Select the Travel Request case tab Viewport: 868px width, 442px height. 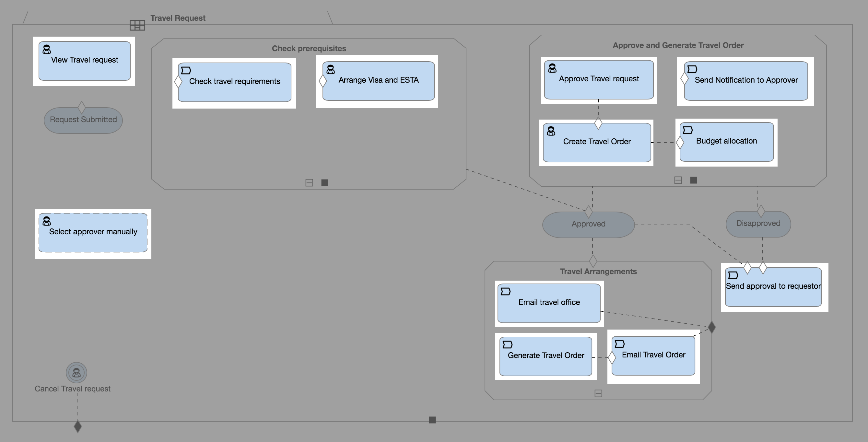(x=178, y=18)
